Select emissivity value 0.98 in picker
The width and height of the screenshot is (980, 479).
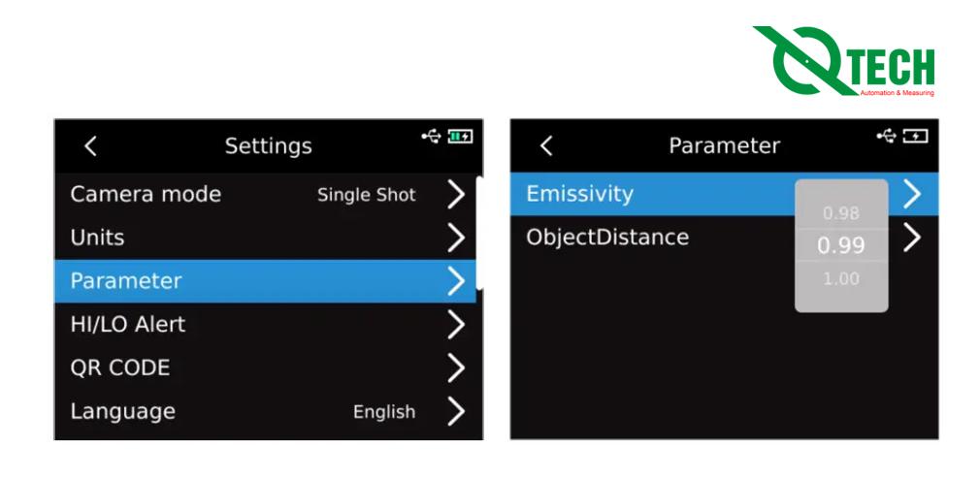[840, 212]
